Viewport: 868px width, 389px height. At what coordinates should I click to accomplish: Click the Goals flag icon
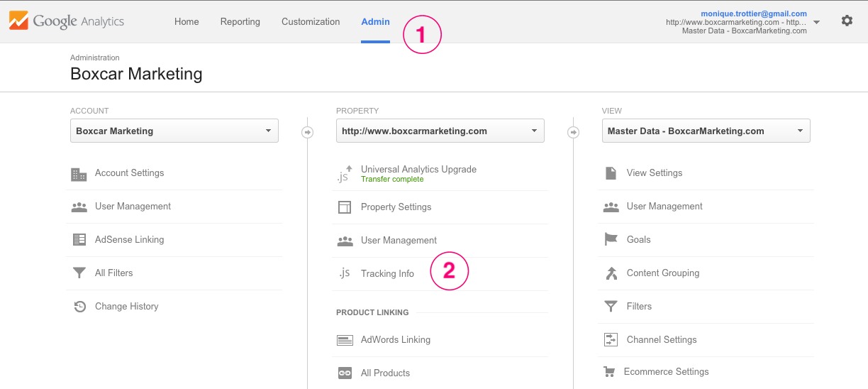tap(611, 240)
